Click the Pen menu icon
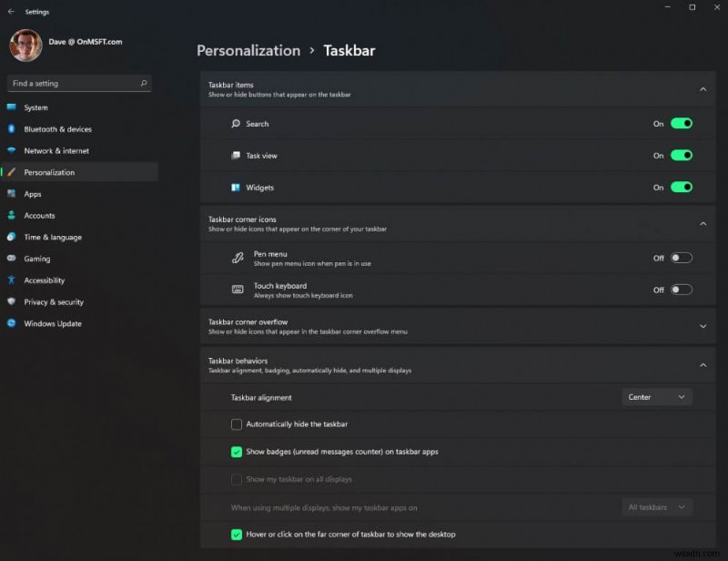This screenshot has width=728, height=561. [x=238, y=258]
